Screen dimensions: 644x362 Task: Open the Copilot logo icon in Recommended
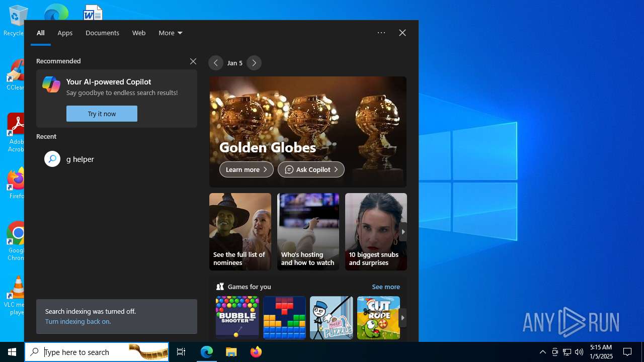[51, 84]
